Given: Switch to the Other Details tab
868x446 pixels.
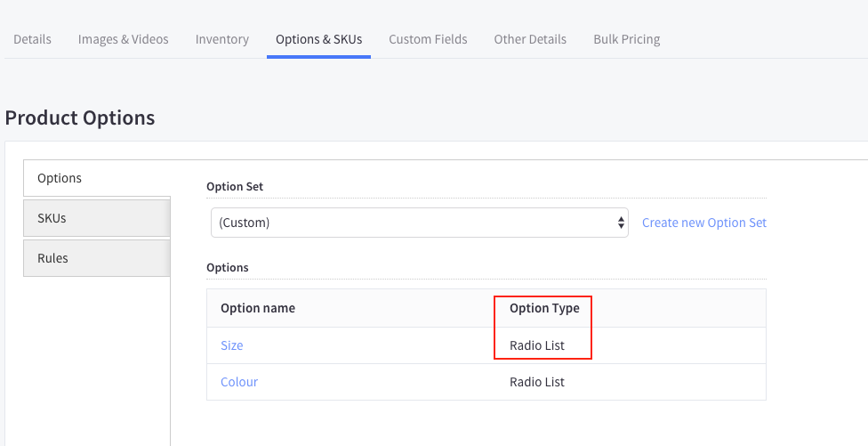Looking at the screenshot, I should click(530, 39).
